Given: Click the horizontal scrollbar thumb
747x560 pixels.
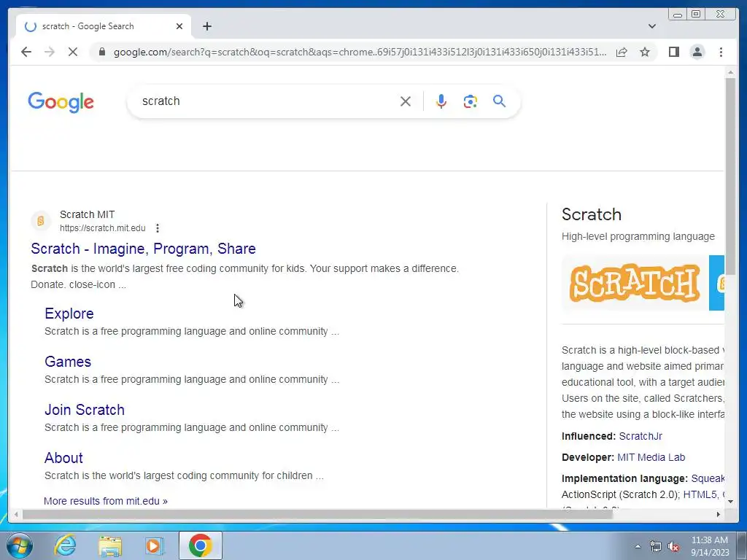Looking at the screenshot, I should [x=317, y=514].
